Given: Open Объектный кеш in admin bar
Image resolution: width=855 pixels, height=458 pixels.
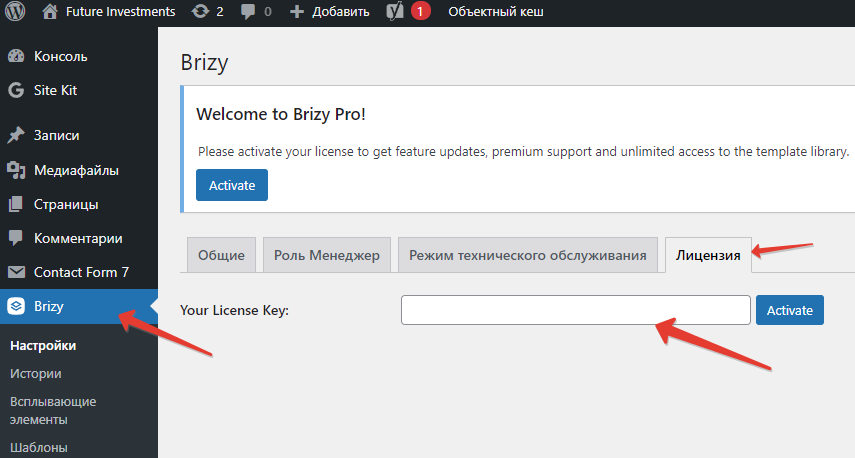Looking at the screenshot, I should [x=496, y=11].
